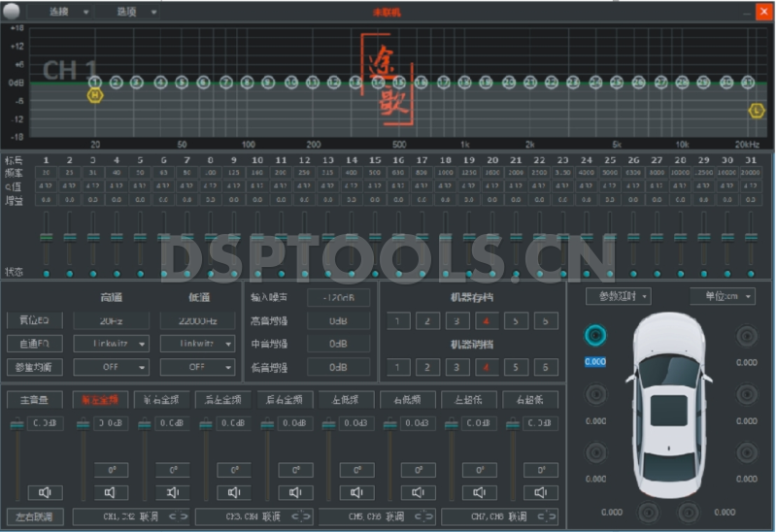Click the 复位EQ button
This screenshot has height=532, width=777.
pyautogui.click(x=35, y=320)
